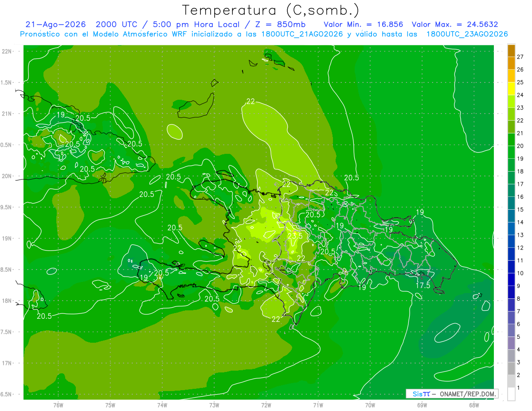Click the "21N" latitude axis label
This screenshot has width=532, height=411.
tap(7, 114)
